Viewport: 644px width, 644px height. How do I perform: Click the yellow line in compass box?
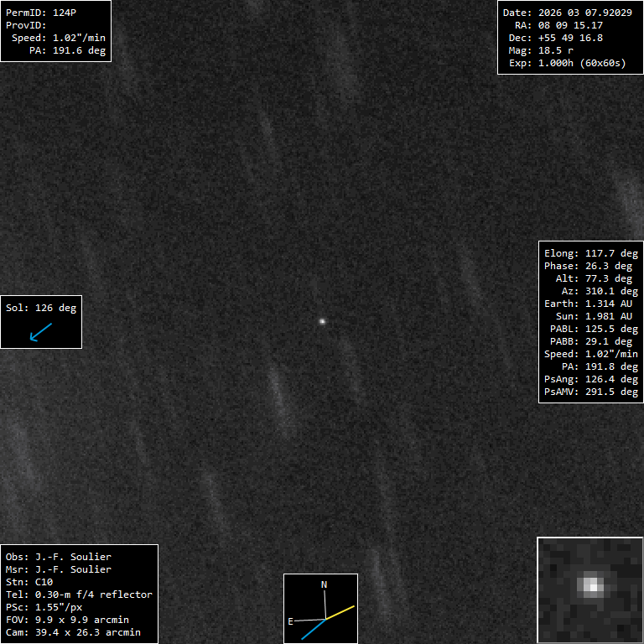coord(341,612)
